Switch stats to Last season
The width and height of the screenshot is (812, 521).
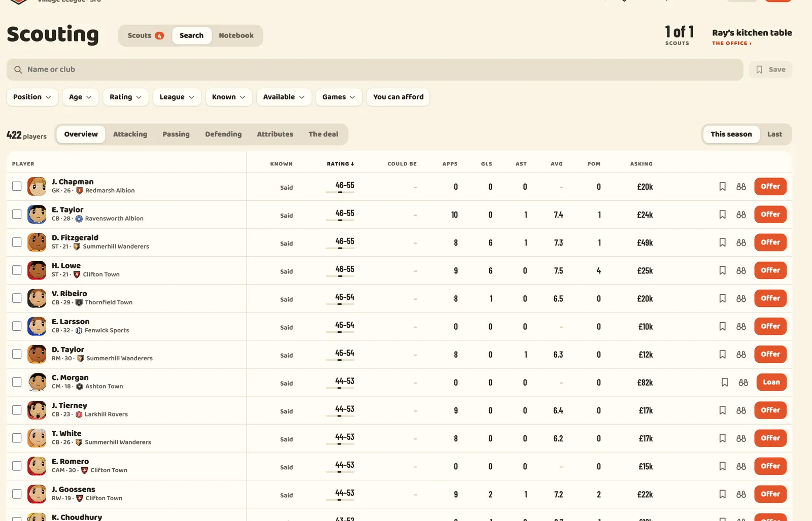tap(774, 134)
